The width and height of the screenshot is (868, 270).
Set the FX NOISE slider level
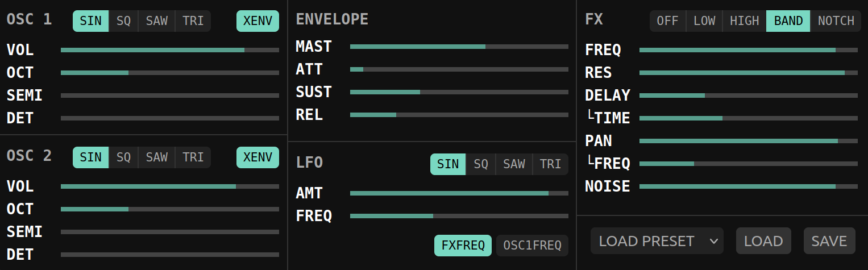[748, 186]
